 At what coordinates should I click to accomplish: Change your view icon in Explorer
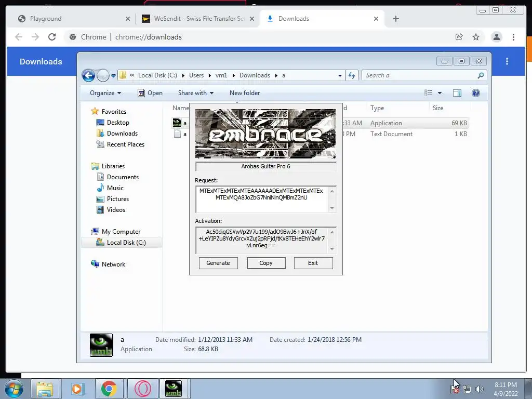point(429,93)
